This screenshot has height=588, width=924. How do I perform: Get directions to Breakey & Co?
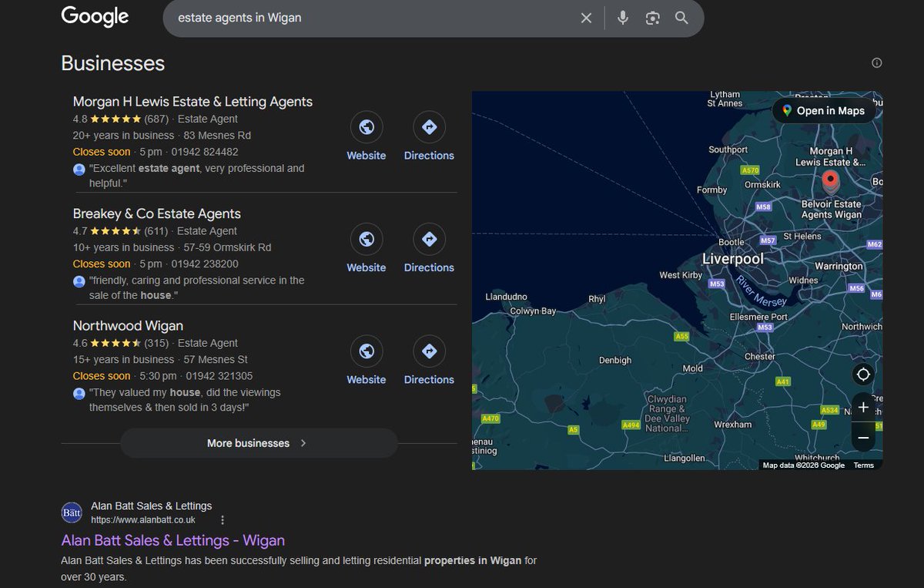click(x=429, y=240)
